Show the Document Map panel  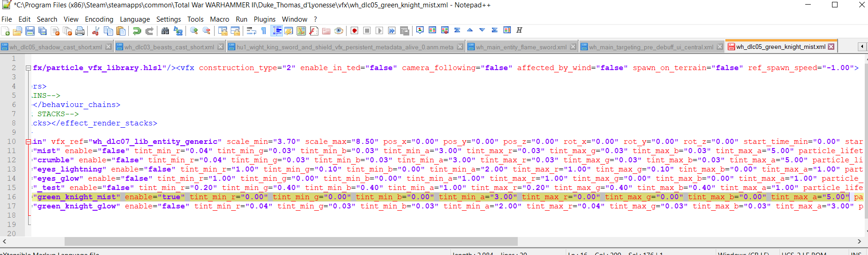point(301,31)
